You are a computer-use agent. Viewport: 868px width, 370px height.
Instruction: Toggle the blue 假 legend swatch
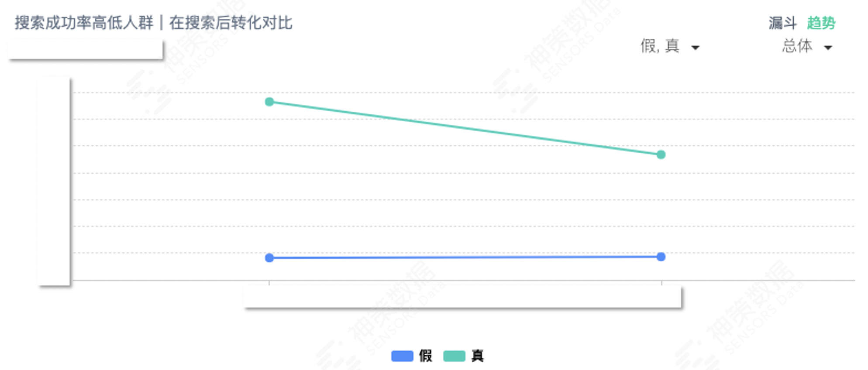point(402,356)
